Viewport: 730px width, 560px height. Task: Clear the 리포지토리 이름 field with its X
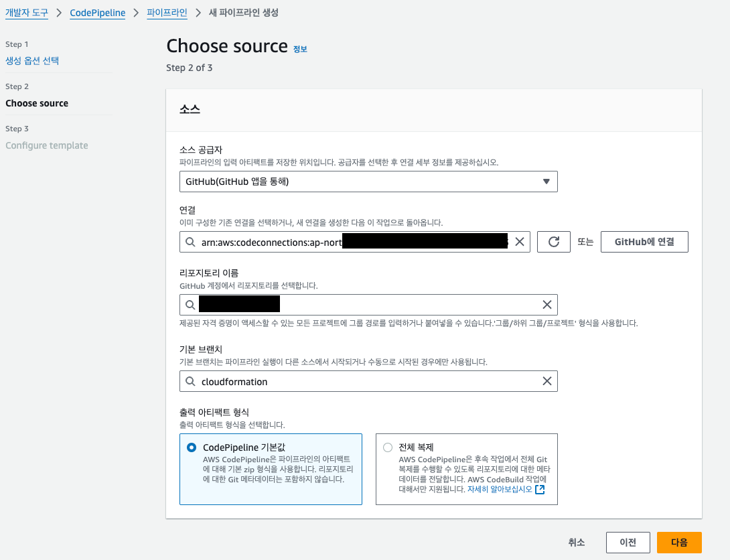547,305
